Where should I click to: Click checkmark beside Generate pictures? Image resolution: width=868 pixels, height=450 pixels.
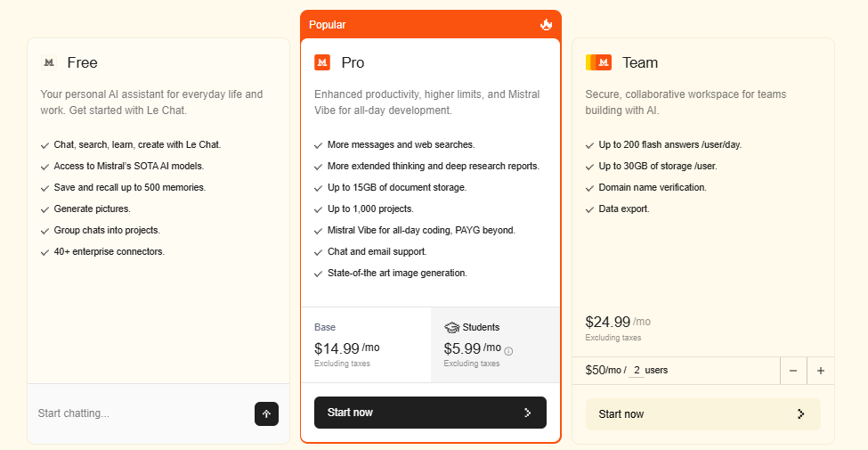45,209
